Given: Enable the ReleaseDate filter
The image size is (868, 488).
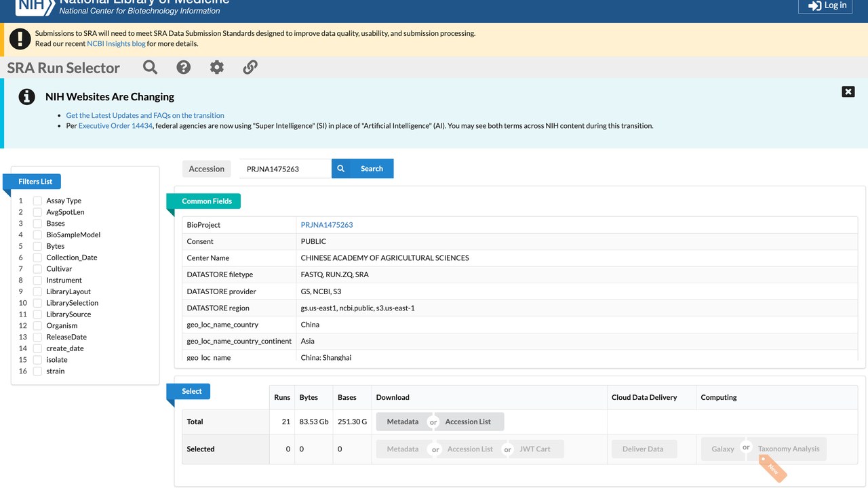Looking at the screenshot, I should coord(38,337).
